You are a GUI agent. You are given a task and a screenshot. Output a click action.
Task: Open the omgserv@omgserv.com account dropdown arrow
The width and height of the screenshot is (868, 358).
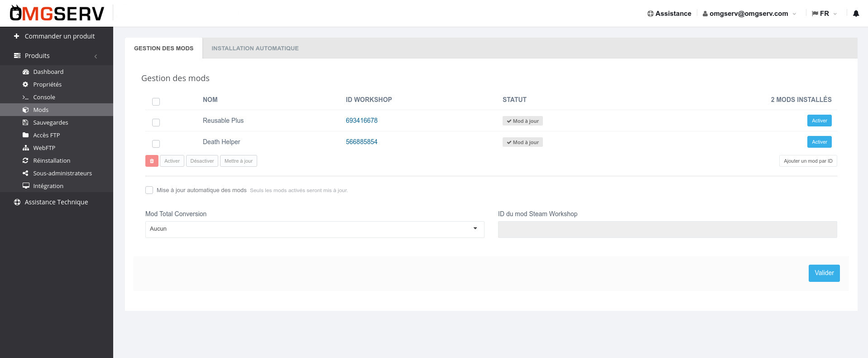click(794, 14)
